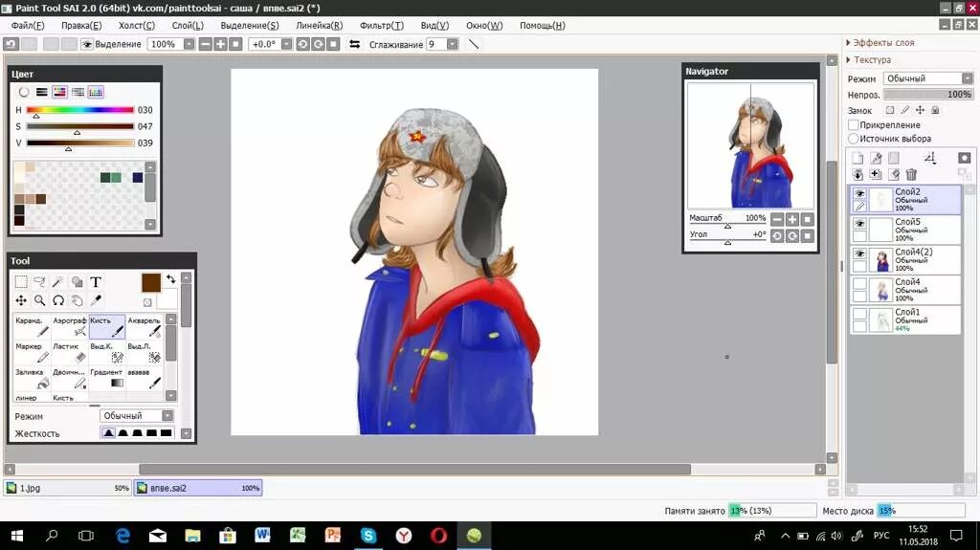Create a new linework layer
The width and height of the screenshot is (980, 550).
coord(876,158)
